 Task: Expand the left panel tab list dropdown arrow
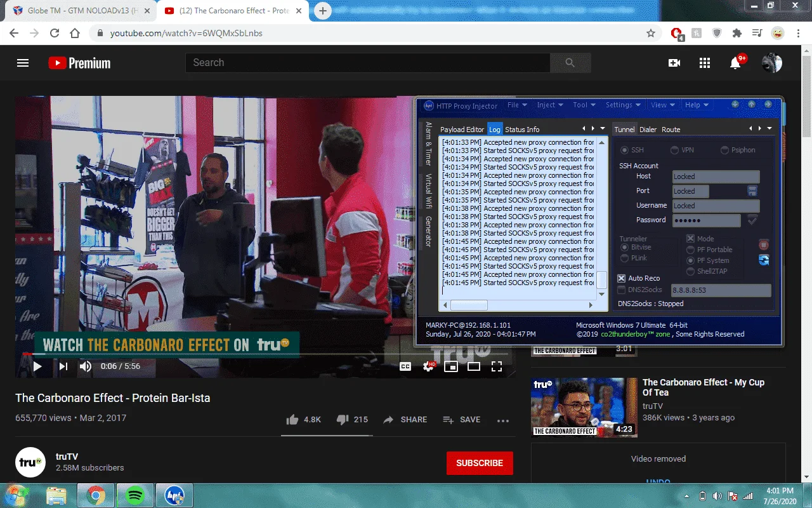603,129
